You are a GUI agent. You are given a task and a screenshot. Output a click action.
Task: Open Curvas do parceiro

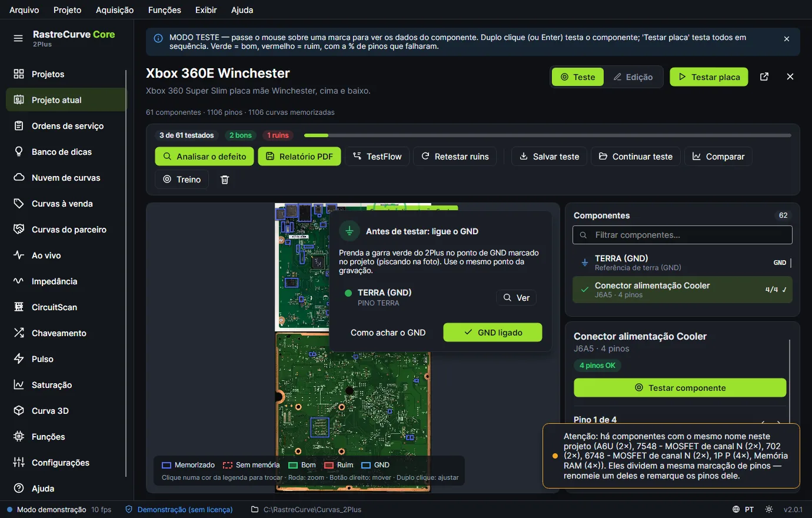click(66, 230)
